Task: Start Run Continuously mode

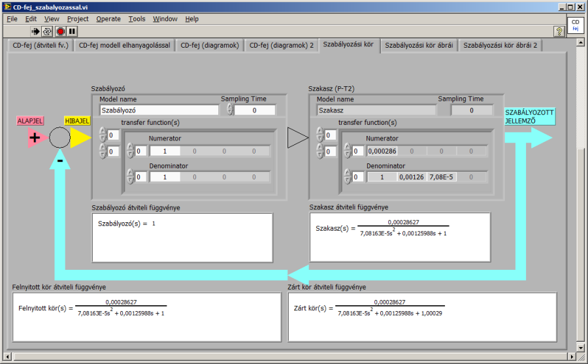Action: (47, 31)
